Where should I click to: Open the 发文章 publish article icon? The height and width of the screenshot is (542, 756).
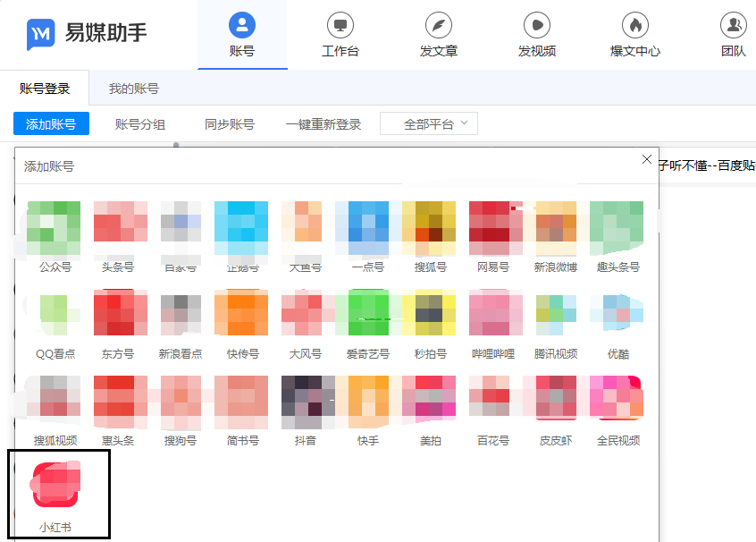click(x=439, y=25)
